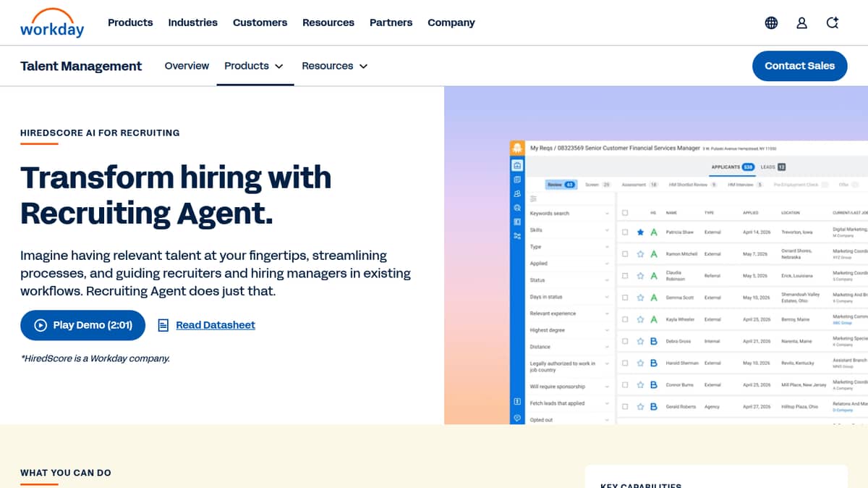
Task: Click the filled star for Patricia Shaw
Action: tap(640, 232)
